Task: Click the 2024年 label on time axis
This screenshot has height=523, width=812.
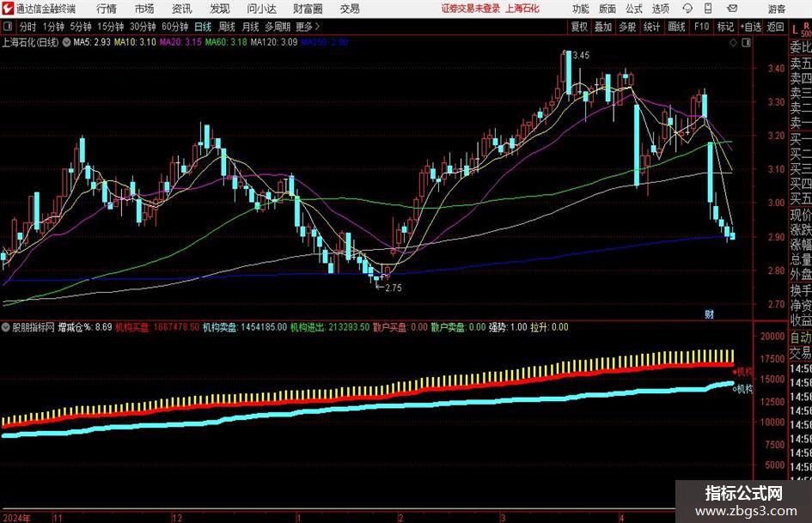Action: point(16,518)
